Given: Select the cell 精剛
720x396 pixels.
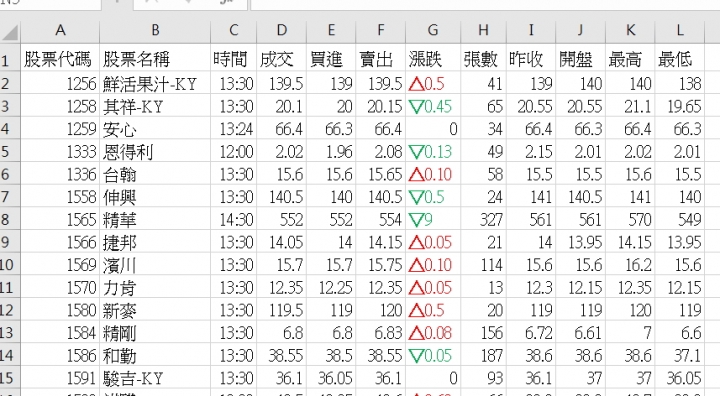Looking at the screenshot, I should coord(155,333).
